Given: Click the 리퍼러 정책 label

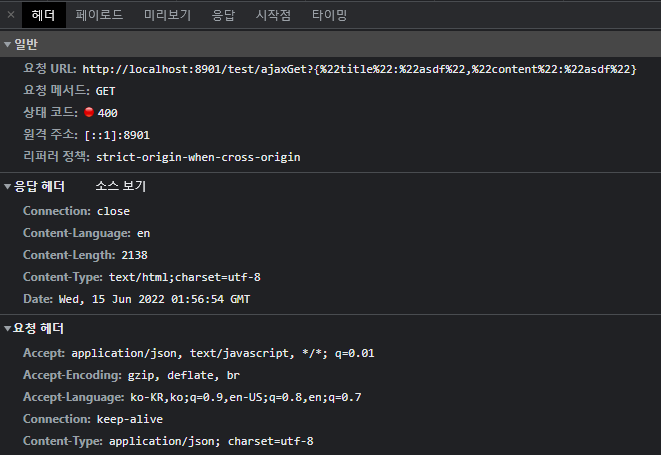Looking at the screenshot, I should (56, 157).
